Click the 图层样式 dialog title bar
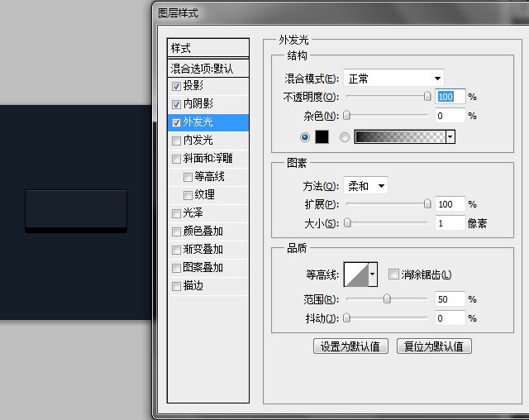The height and width of the screenshot is (420, 529). (x=341, y=13)
